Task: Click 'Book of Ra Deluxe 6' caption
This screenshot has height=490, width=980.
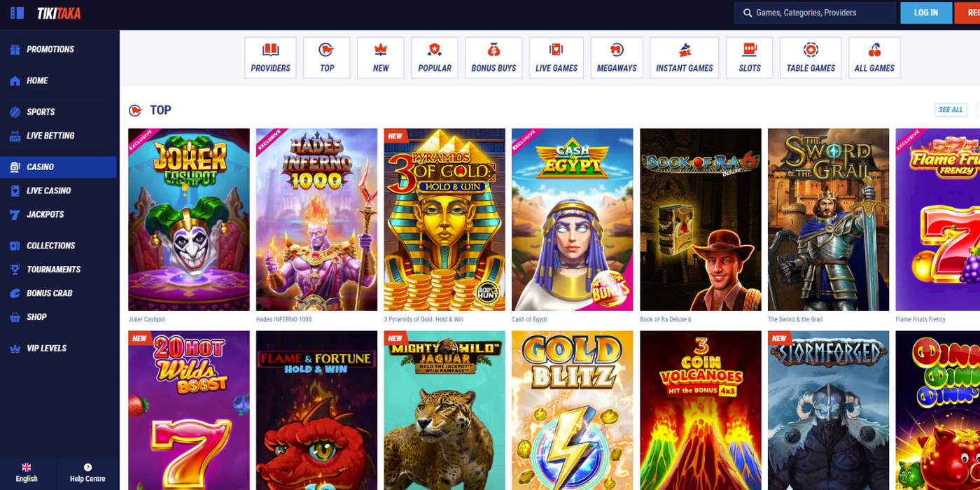Action: point(666,320)
